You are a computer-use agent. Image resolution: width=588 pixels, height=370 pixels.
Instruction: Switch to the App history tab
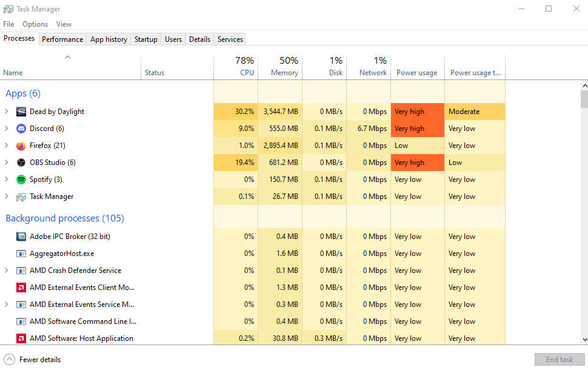(x=109, y=39)
